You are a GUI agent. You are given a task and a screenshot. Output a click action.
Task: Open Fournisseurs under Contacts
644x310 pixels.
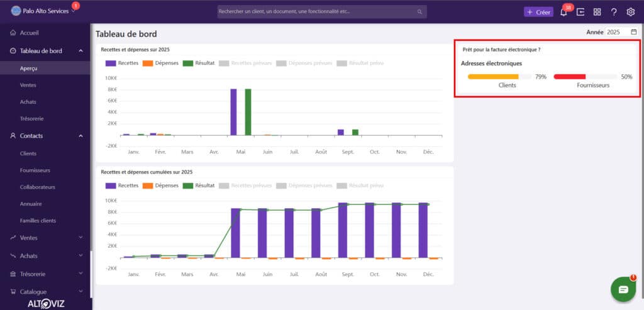pos(35,170)
